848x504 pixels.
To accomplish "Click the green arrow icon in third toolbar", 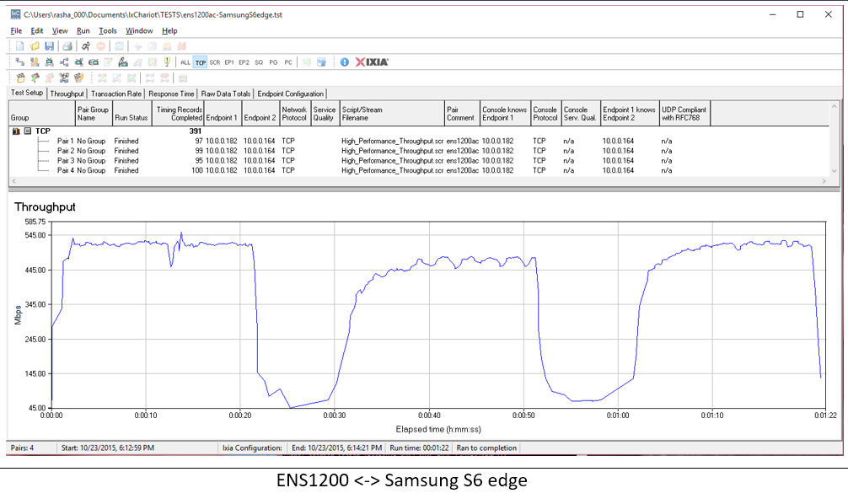I will click(35, 78).
